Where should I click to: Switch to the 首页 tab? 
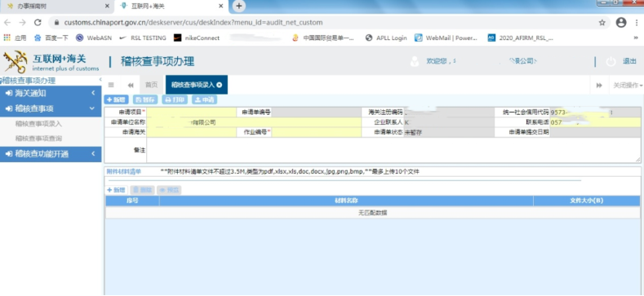151,85
